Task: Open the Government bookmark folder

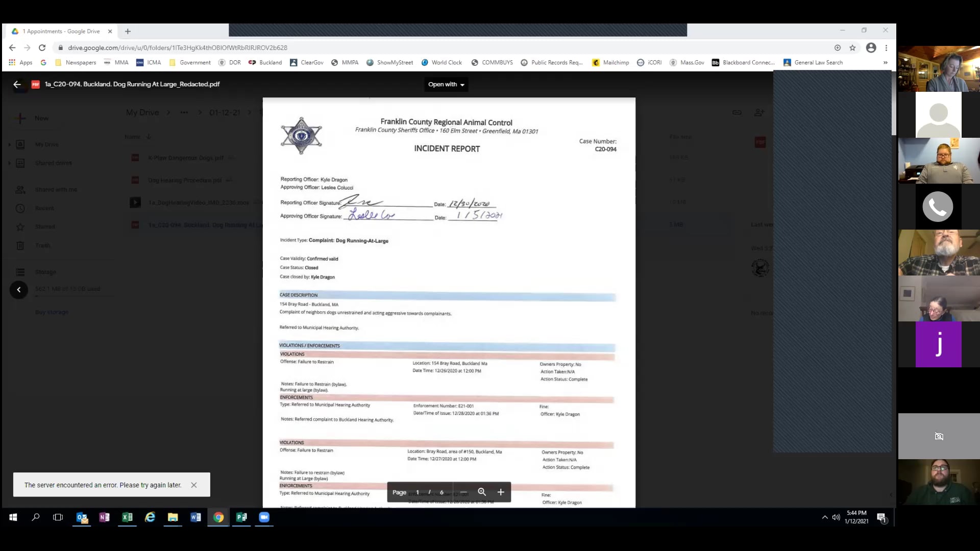Action: (190, 62)
